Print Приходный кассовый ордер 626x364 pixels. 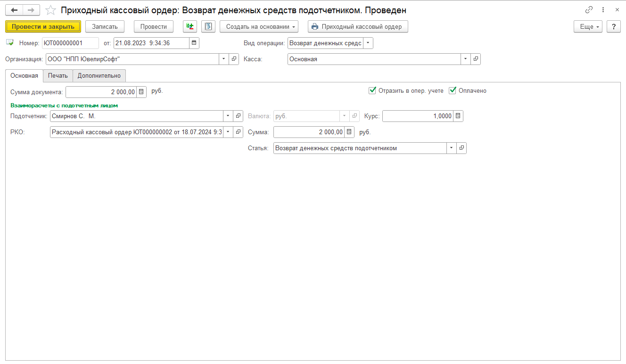coord(358,26)
